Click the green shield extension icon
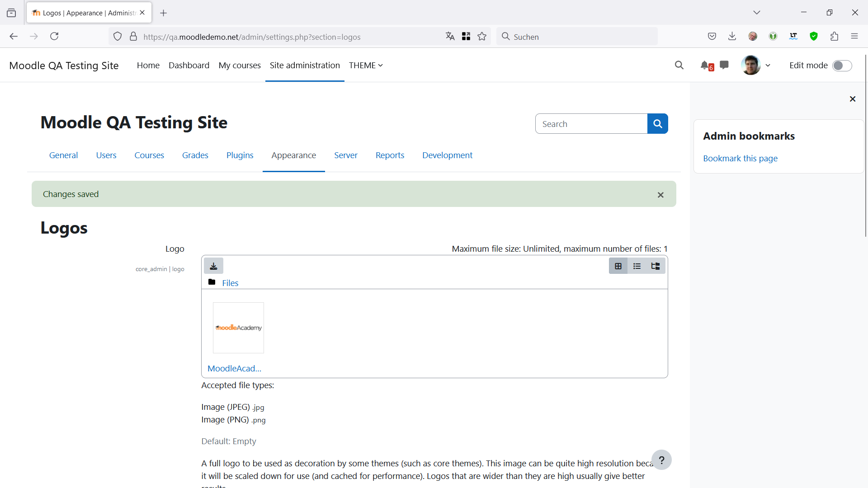The width and height of the screenshot is (868, 488). click(x=814, y=37)
